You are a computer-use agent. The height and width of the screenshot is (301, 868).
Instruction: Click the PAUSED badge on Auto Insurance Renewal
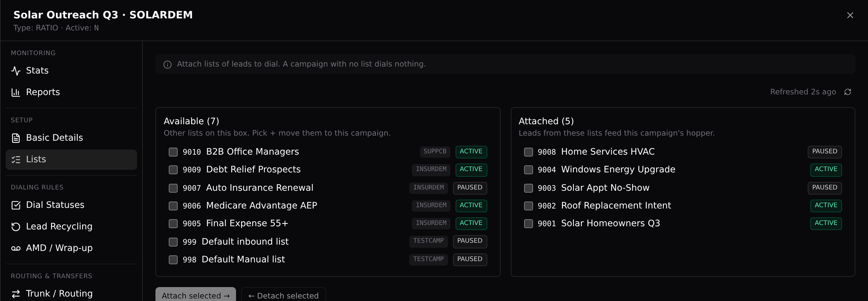click(470, 188)
